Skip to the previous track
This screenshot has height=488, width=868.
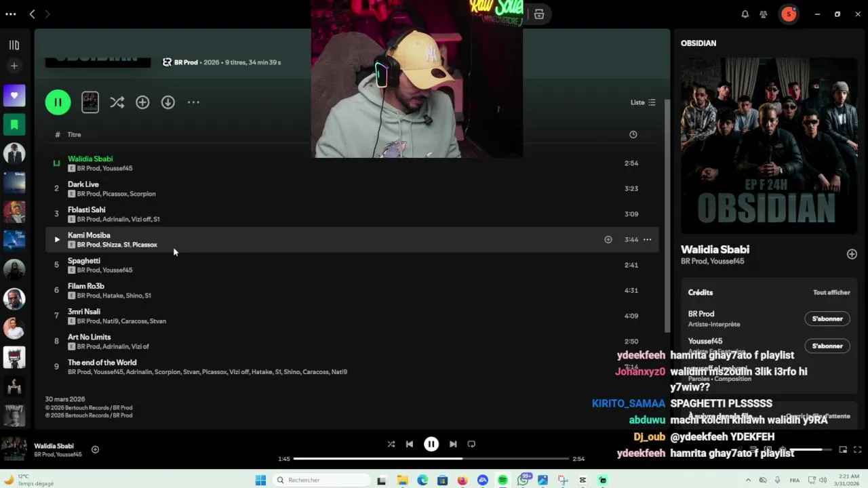tap(410, 444)
